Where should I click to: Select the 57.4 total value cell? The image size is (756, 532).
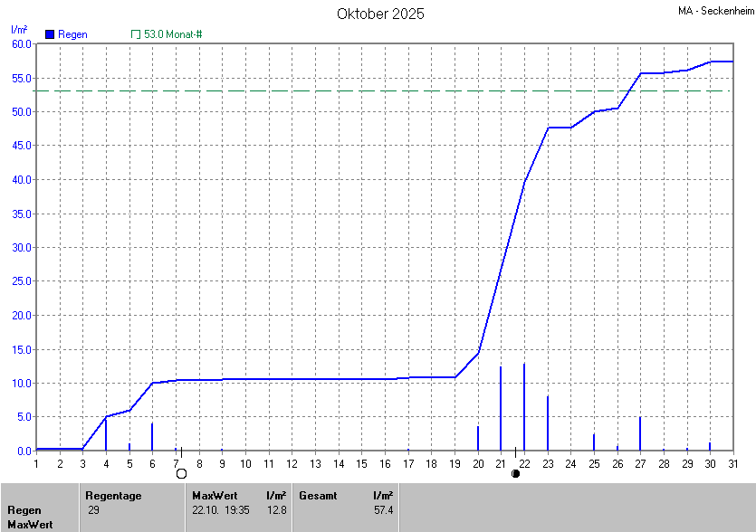383,510
